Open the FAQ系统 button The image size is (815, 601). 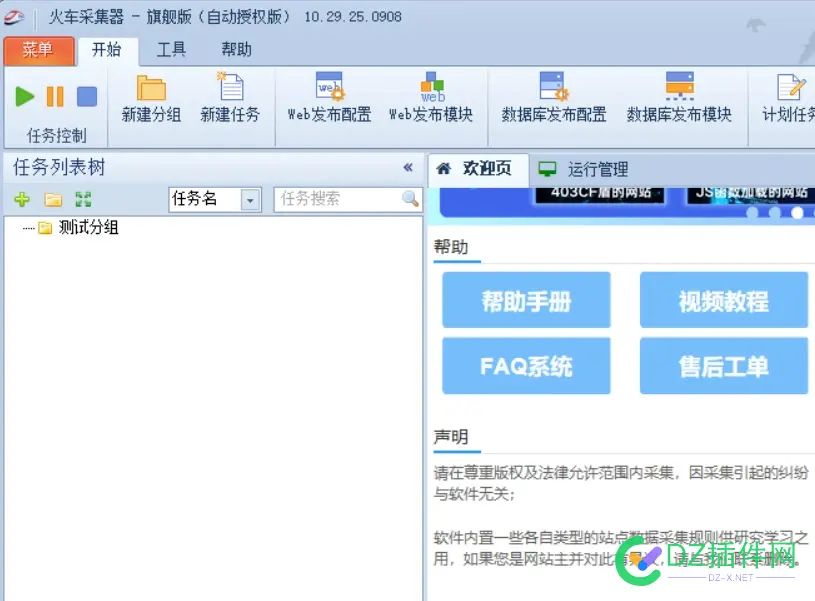526,366
